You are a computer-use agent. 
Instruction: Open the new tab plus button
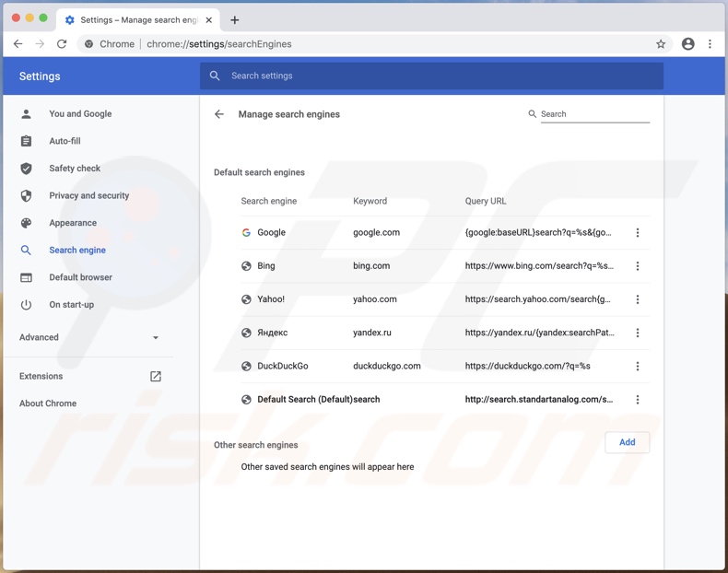[235, 19]
